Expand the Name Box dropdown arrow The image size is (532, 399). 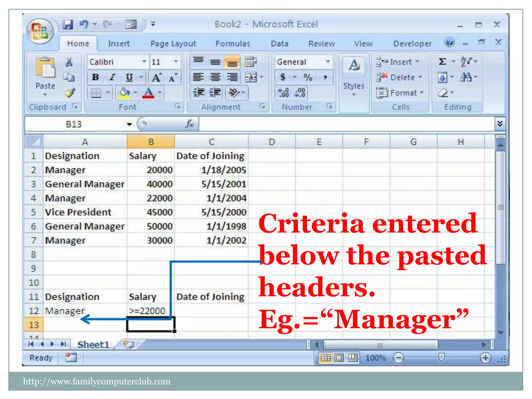point(129,124)
